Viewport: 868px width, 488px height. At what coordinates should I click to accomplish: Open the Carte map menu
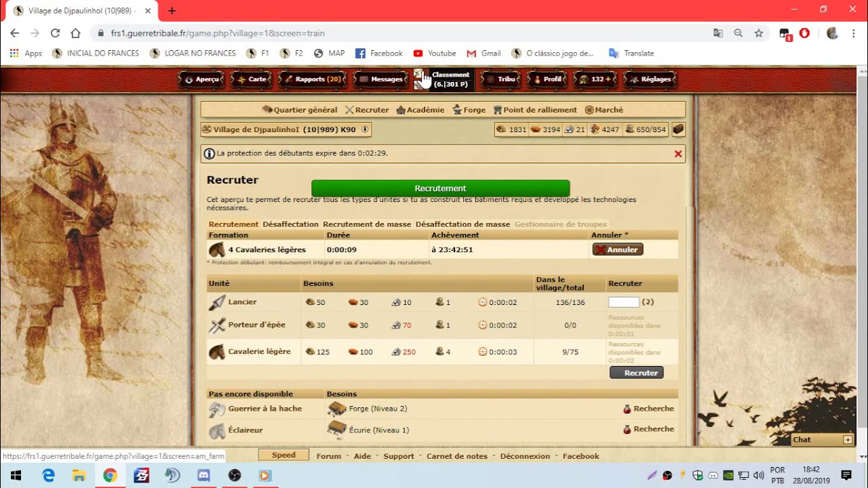pyautogui.click(x=251, y=79)
